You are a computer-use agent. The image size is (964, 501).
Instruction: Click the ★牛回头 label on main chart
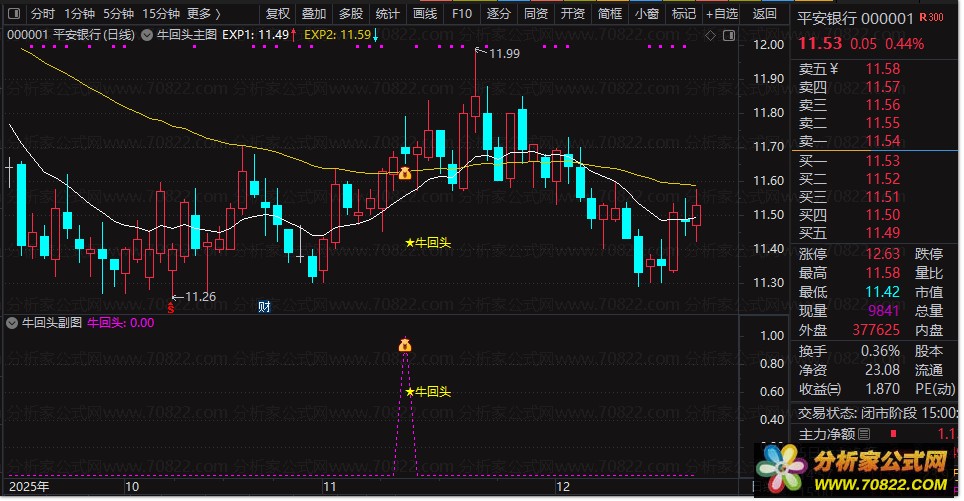pyautogui.click(x=428, y=243)
